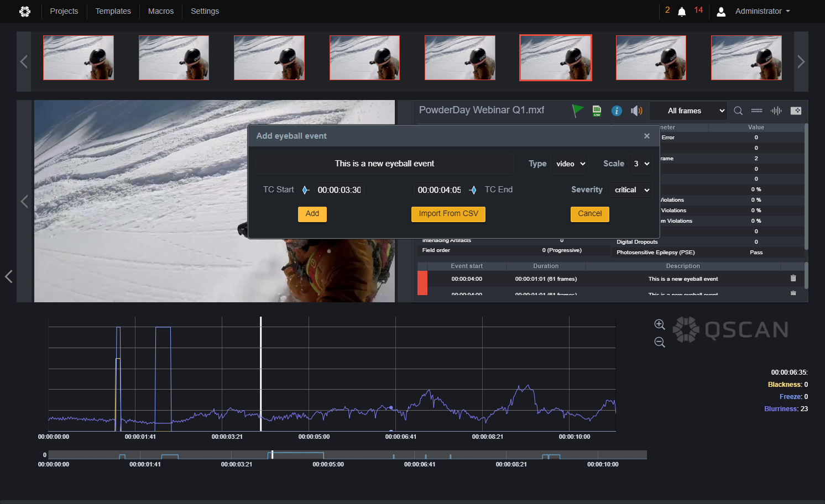This screenshot has height=504, width=825.
Task: Open the Settings menu
Action: (x=205, y=11)
